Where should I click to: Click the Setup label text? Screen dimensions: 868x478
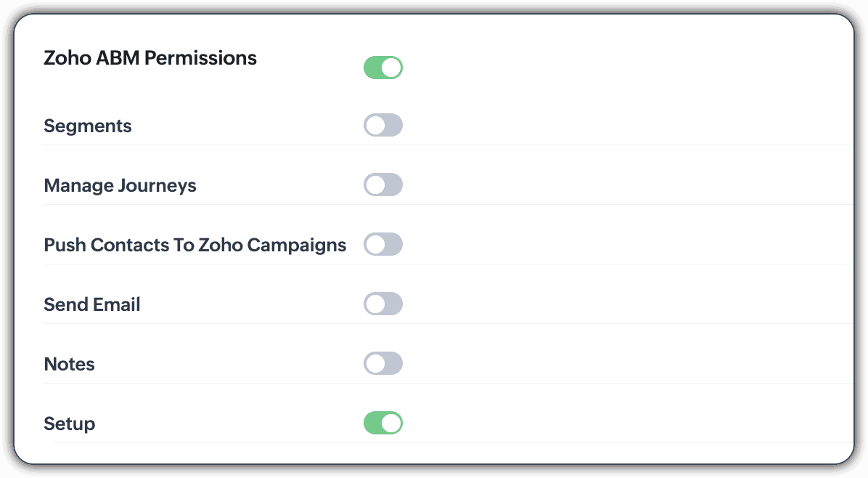pyautogui.click(x=70, y=424)
